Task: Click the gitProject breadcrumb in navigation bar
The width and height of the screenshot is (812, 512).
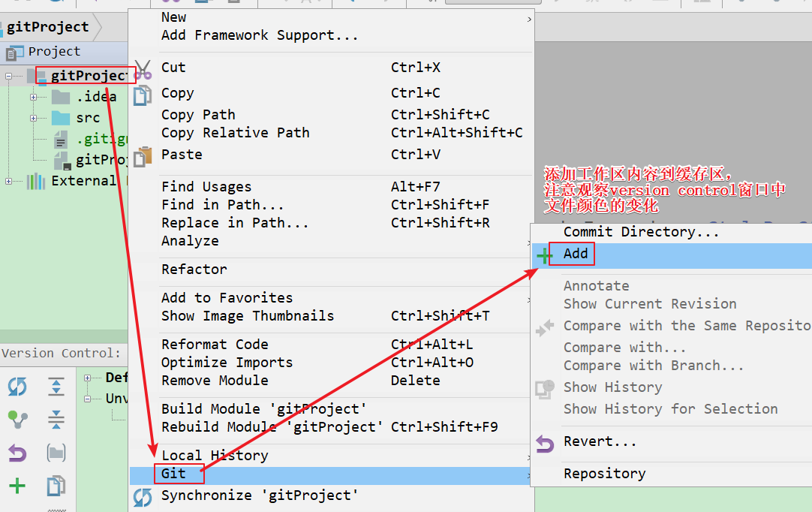Action: (47, 27)
